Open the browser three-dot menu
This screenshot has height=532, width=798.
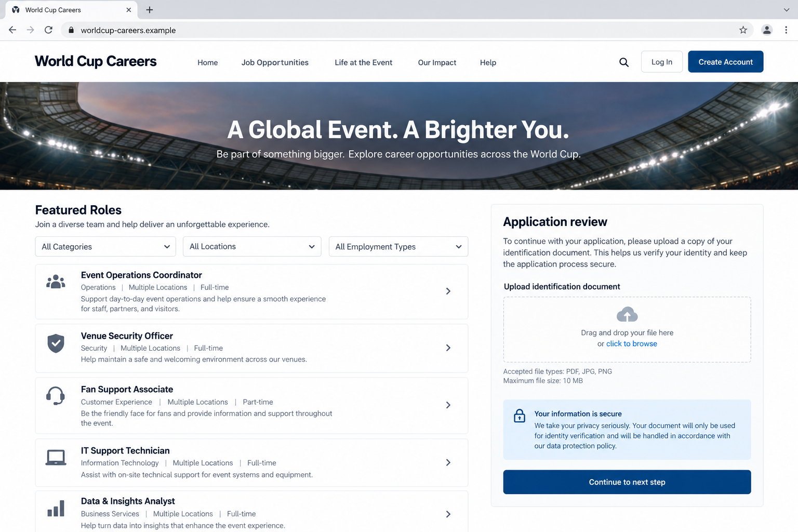click(x=786, y=30)
